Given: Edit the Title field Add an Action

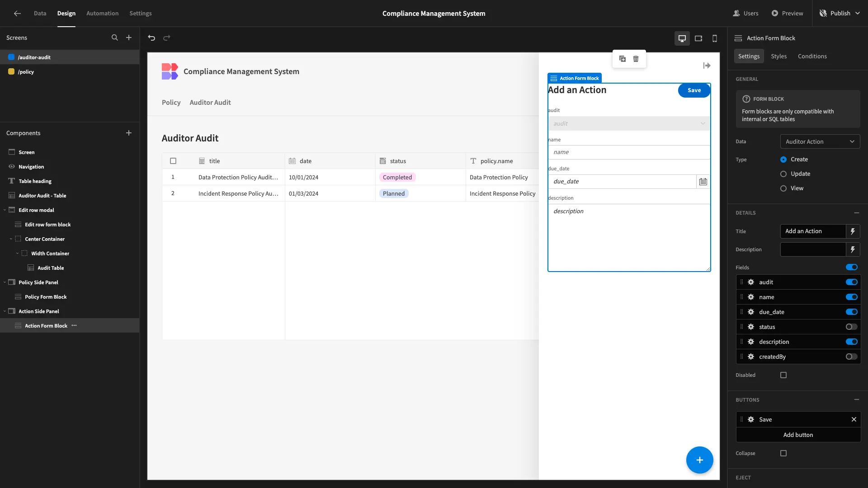Looking at the screenshot, I should [813, 231].
